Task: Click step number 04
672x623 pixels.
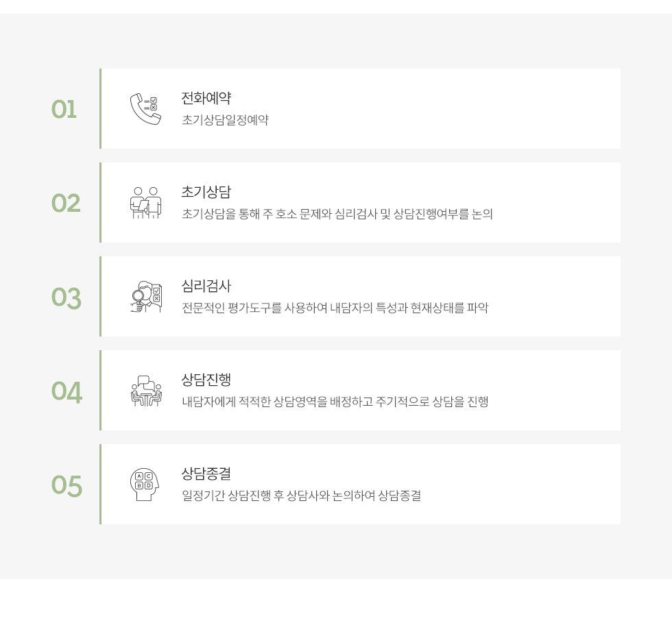Action: pyautogui.click(x=67, y=391)
